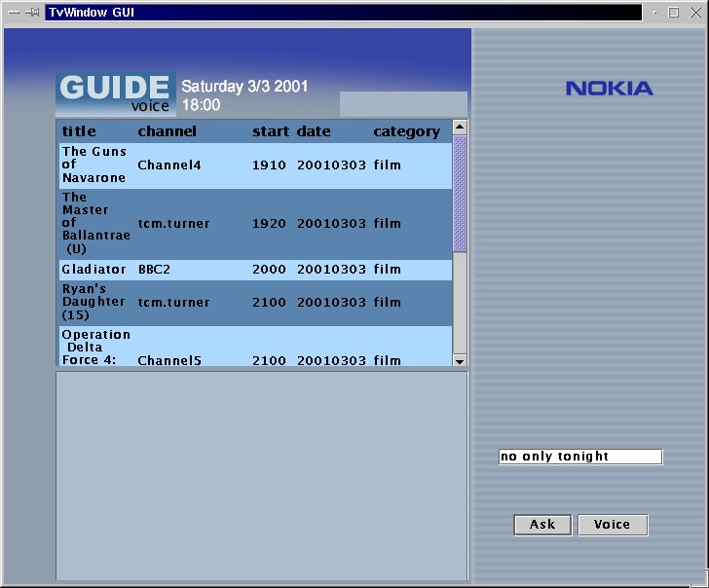Click the '18:00' time text
709x588 pixels.
pos(202,105)
